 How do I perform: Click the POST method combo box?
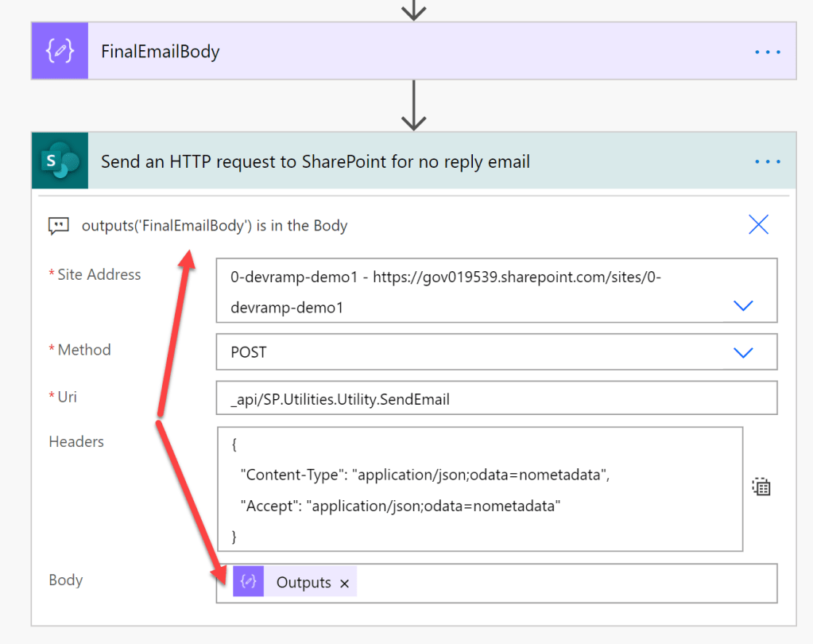[x=477, y=352]
